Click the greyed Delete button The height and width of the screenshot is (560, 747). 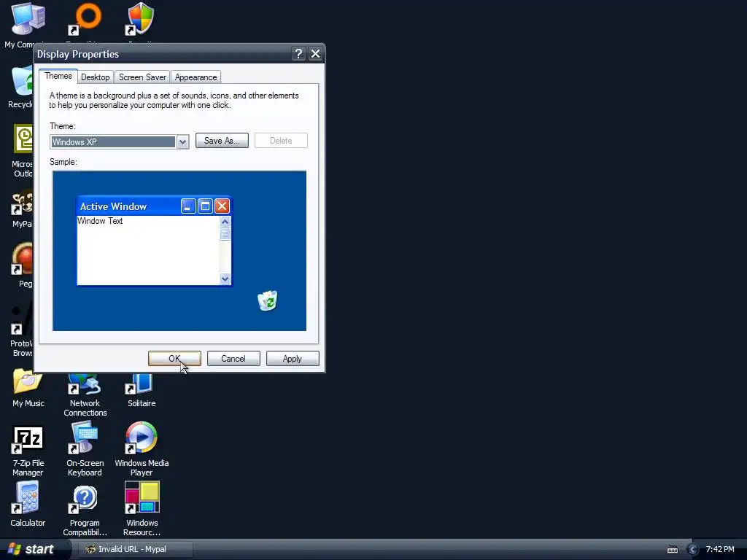tap(281, 141)
